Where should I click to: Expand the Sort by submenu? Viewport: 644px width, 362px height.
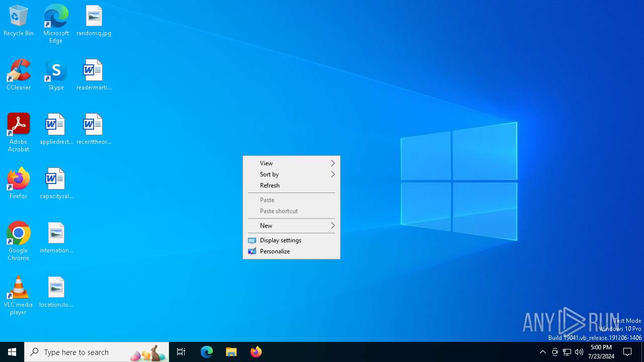pyautogui.click(x=291, y=174)
